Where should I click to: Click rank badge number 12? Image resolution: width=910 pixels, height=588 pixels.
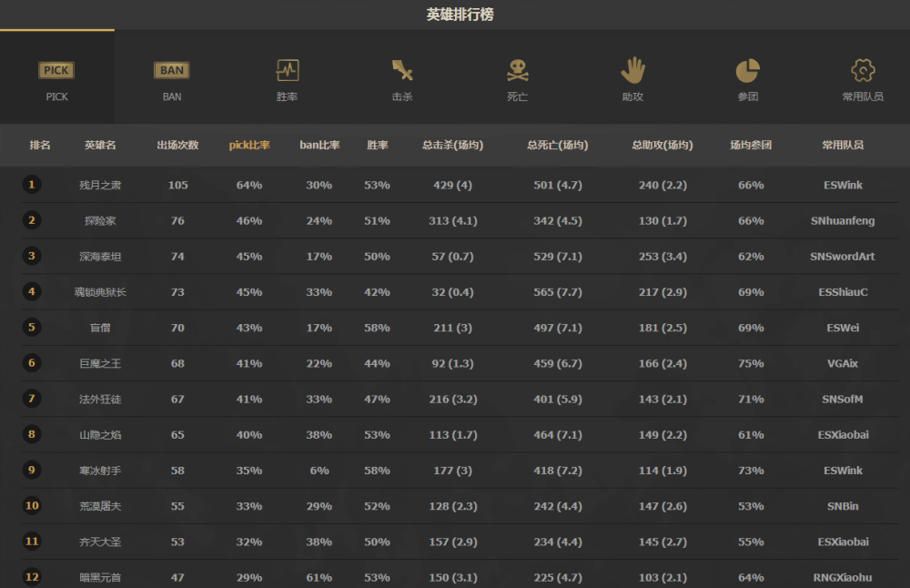32,576
